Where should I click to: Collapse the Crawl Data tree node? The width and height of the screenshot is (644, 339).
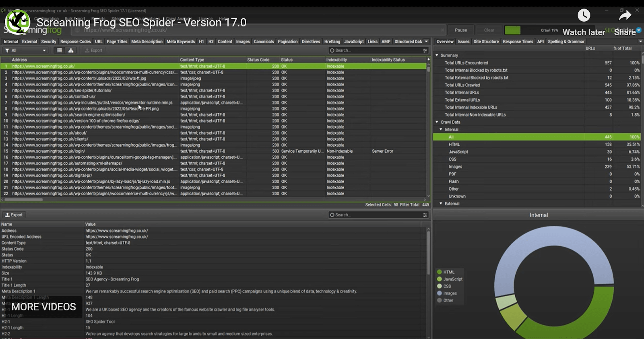pyautogui.click(x=437, y=122)
